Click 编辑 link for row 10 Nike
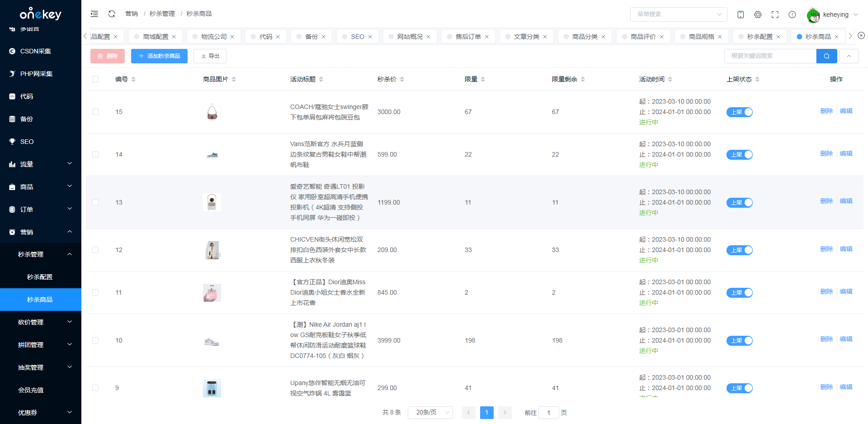868x424 pixels. click(x=846, y=339)
